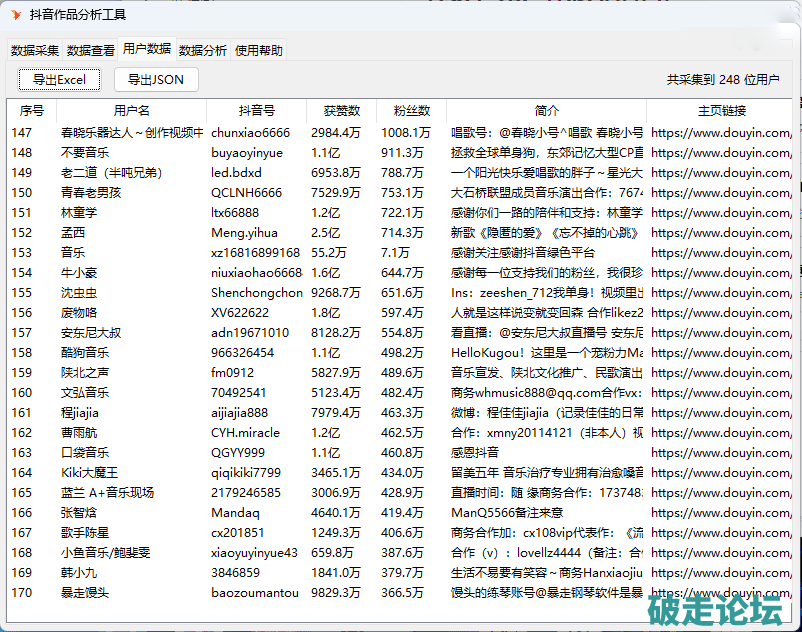Viewport: 802px width, 632px height.
Task: Switch to the 数据采集 tab
Action: tap(35, 50)
